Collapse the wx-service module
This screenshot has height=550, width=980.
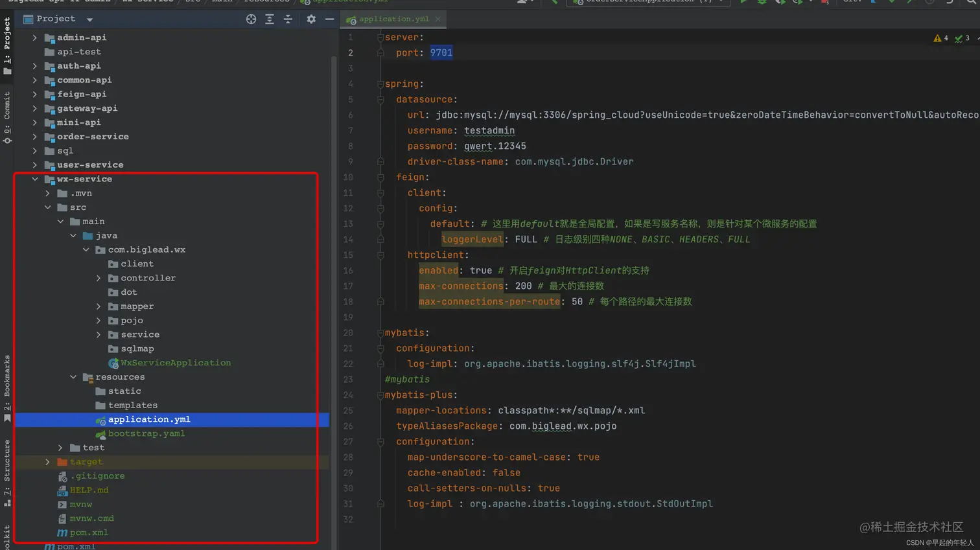pos(35,179)
